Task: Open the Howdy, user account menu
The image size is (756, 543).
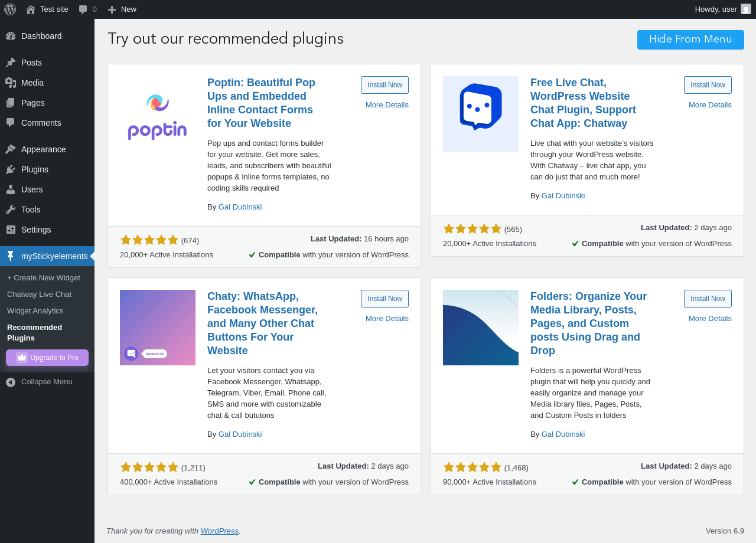Action: point(723,9)
